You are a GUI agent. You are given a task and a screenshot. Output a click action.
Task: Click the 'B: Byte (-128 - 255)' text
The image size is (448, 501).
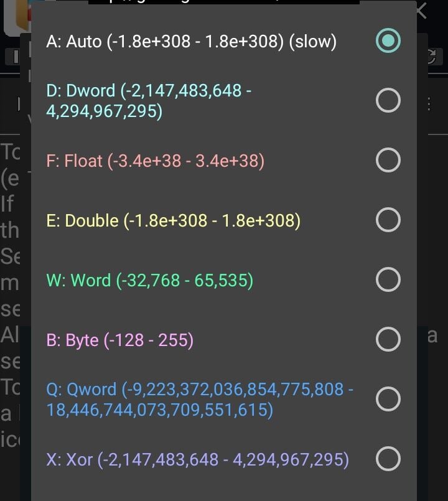[120, 340]
